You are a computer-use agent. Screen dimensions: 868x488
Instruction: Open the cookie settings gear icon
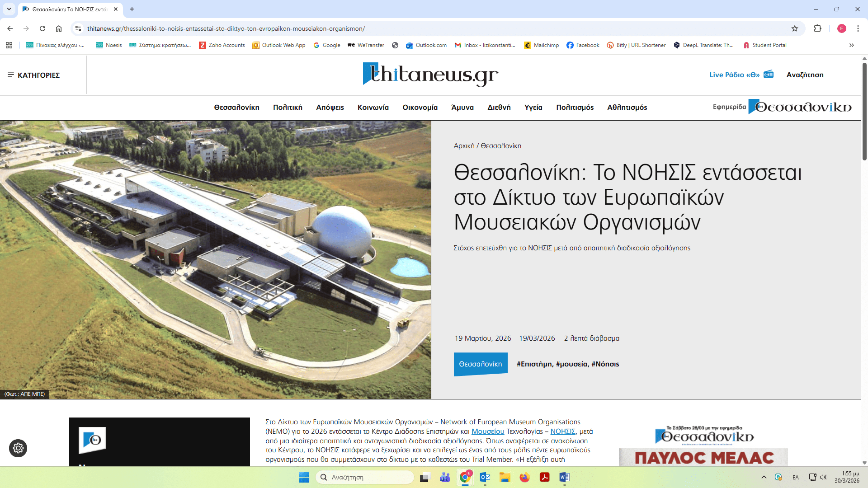[x=18, y=448]
